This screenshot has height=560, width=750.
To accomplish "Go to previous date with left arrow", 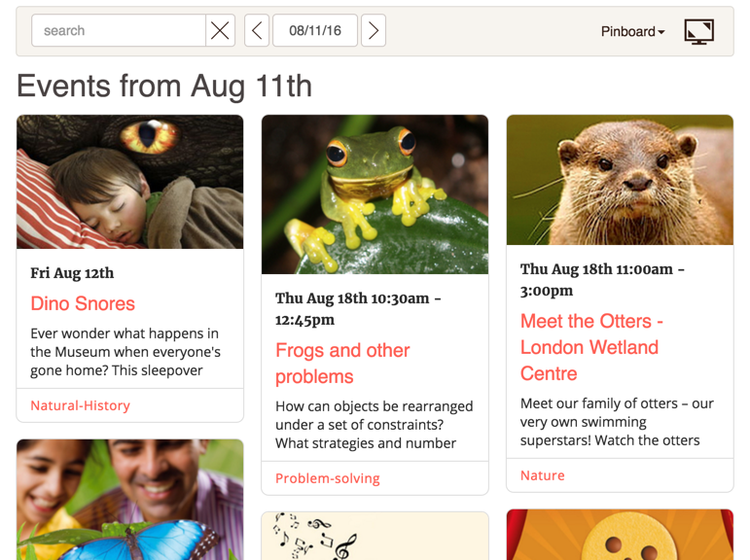I will point(257,31).
